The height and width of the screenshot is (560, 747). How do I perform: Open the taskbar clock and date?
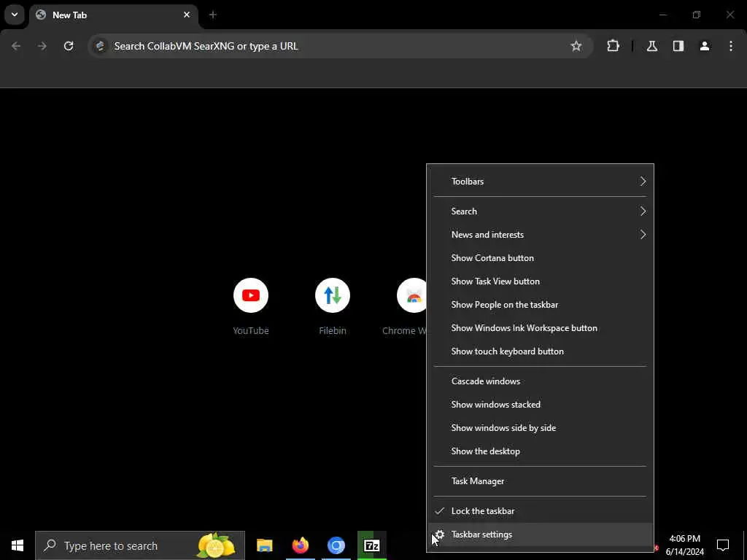(684, 545)
